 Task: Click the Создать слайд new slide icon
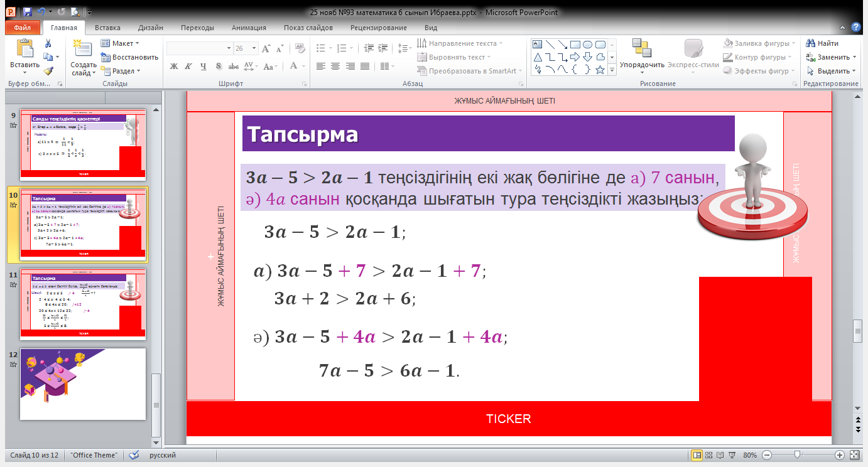83,49
